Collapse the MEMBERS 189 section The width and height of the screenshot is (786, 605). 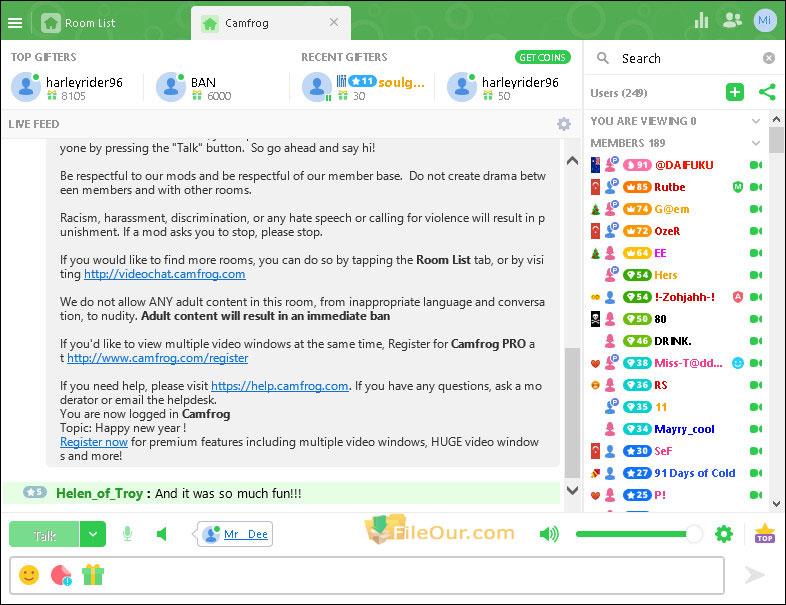pos(756,143)
